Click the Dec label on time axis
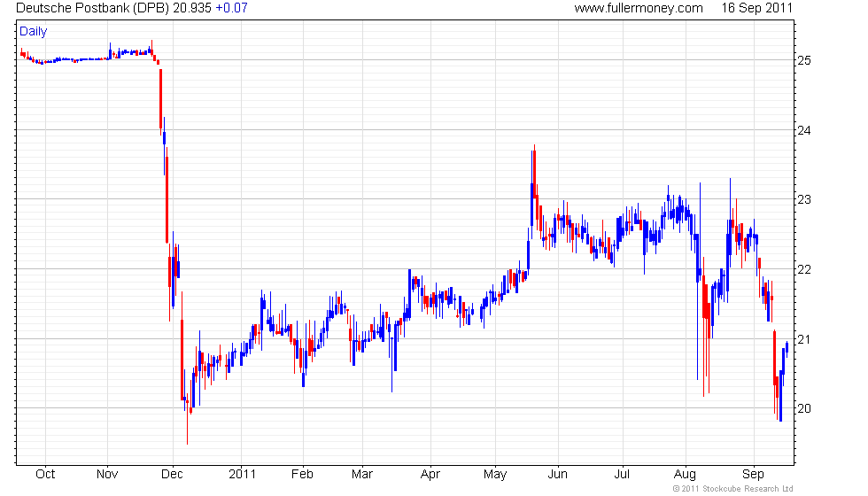This screenshot has width=868, height=496. pyautogui.click(x=172, y=475)
